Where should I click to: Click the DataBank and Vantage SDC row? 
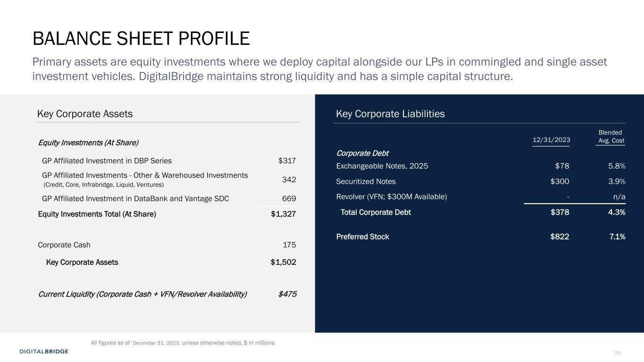135,198
